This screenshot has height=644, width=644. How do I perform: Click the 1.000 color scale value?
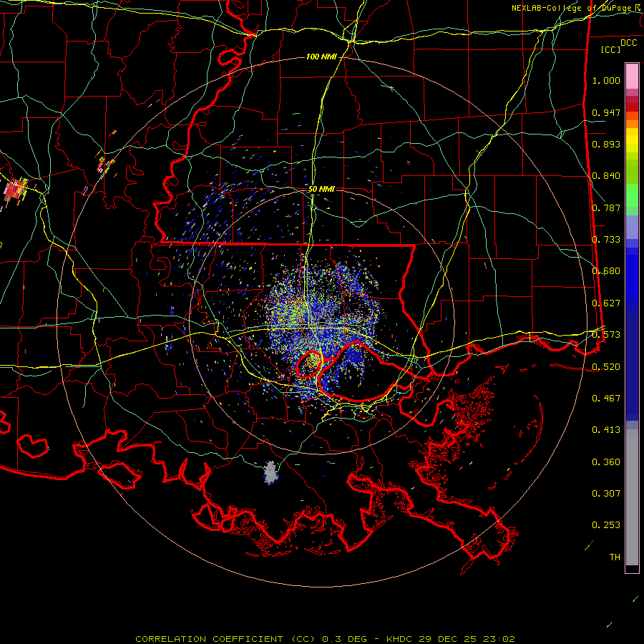pyautogui.click(x=606, y=80)
